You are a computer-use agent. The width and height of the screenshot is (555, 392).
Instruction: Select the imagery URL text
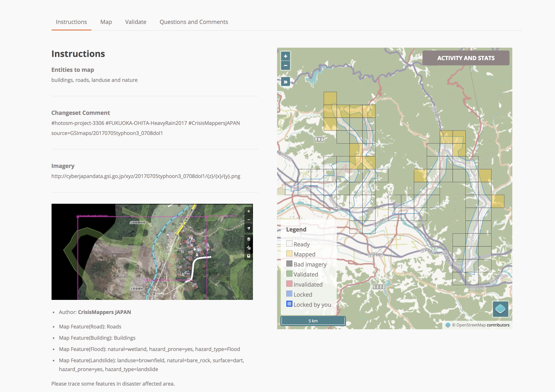(146, 176)
